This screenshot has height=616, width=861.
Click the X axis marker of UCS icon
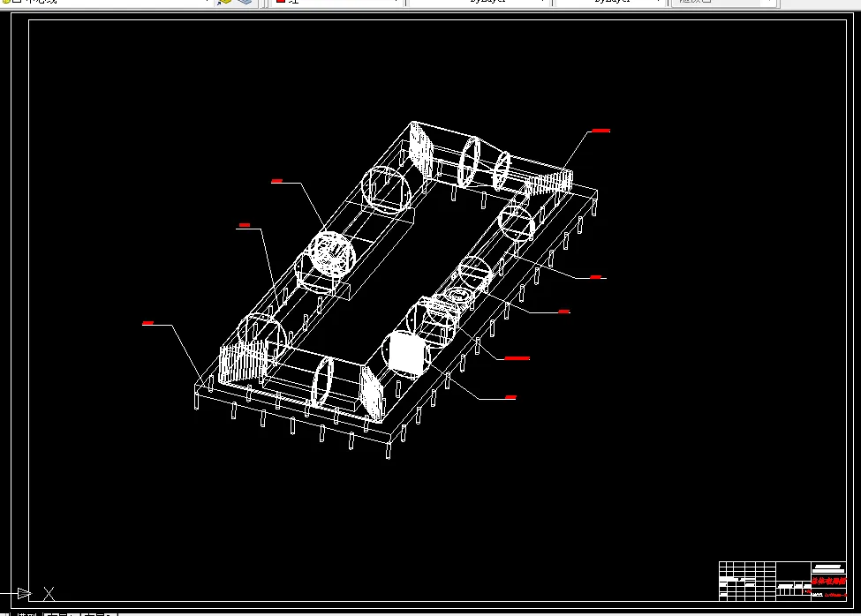tap(49, 594)
